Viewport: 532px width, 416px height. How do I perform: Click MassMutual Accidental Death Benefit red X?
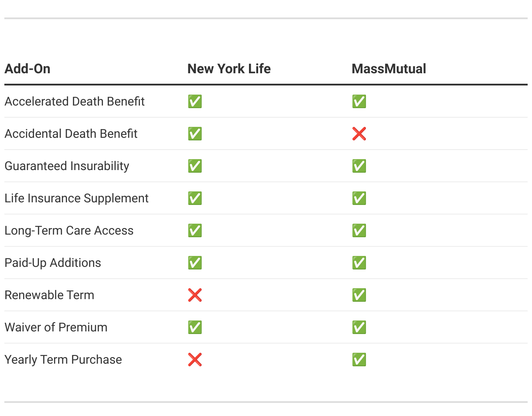click(359, 134)
